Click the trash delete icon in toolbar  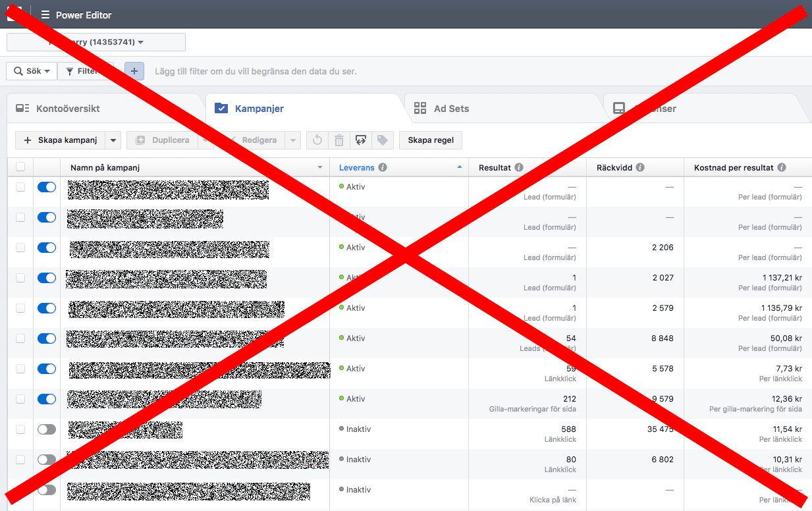(x=339, y=140)
